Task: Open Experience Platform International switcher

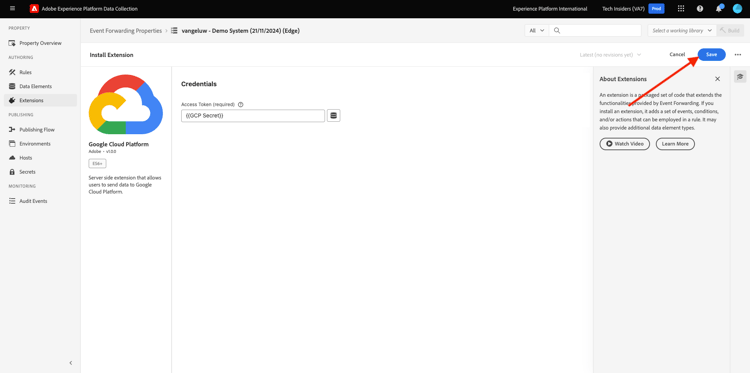Action: [x=550, y=9]
